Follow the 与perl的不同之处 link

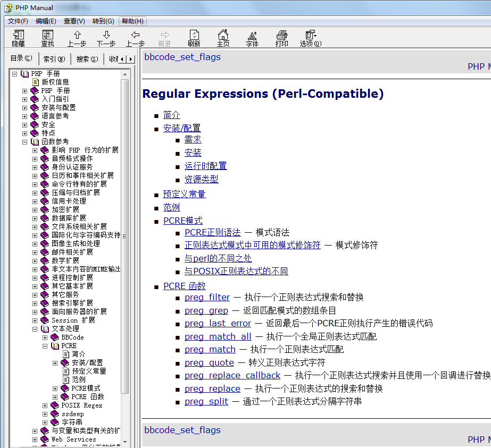[218, 258]
